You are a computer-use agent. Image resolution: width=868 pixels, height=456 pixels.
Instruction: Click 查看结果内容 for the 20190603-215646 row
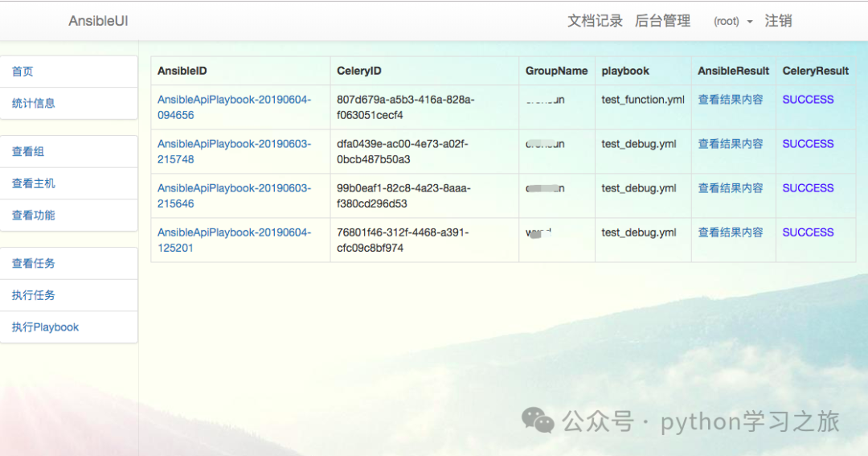point(730,188)
